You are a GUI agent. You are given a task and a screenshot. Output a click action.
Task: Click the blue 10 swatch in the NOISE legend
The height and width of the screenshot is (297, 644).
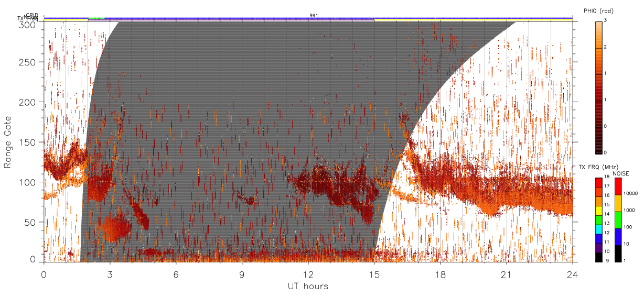pos(617,236)
